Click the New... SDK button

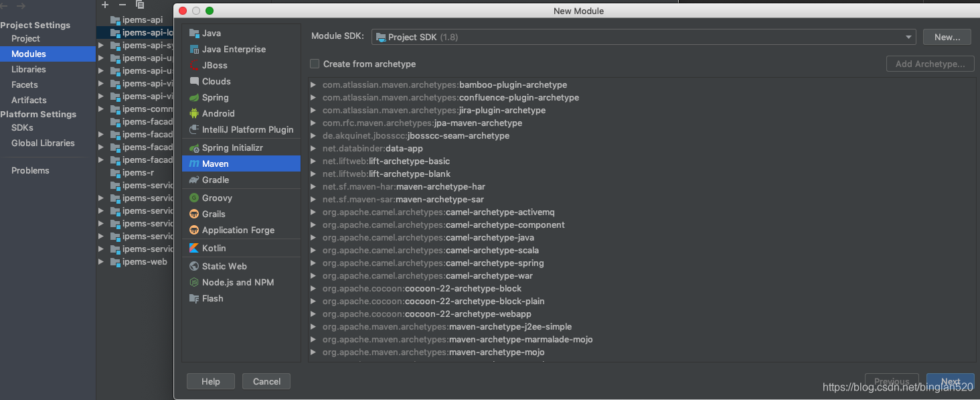(x=947, y=37)
